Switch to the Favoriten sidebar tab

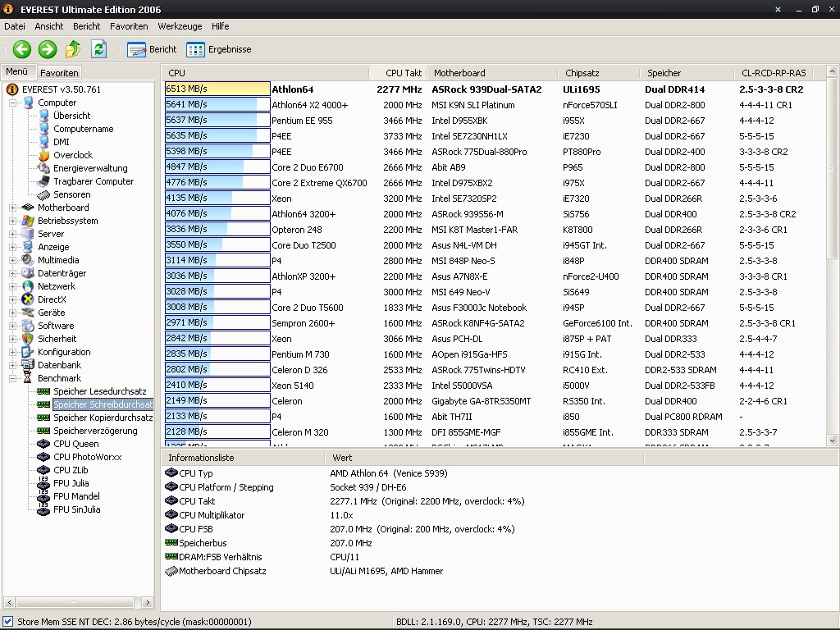pos(59,73)
